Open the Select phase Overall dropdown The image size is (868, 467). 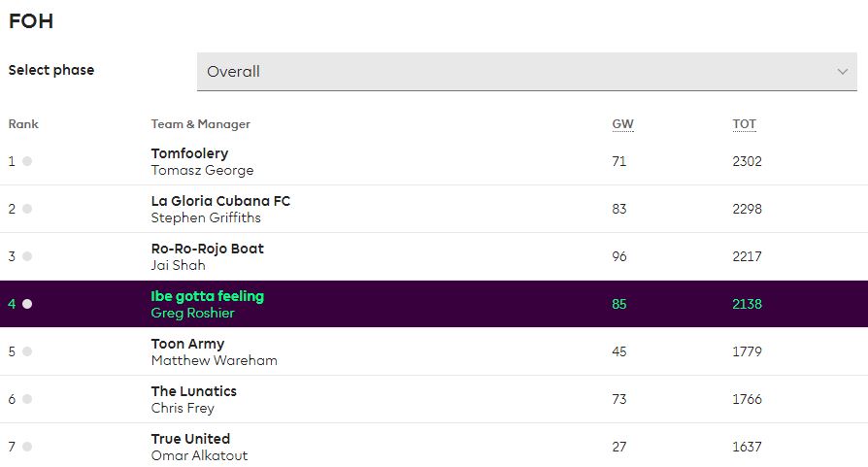[527, 72]
